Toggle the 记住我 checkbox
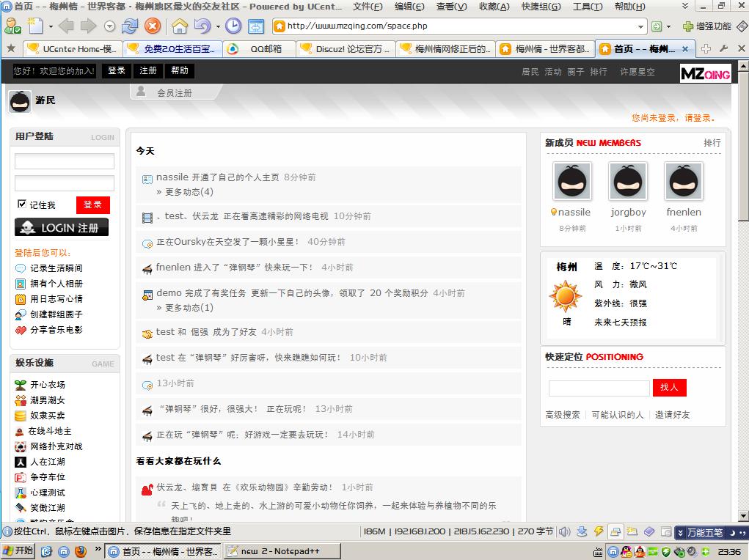 (21, 204)
